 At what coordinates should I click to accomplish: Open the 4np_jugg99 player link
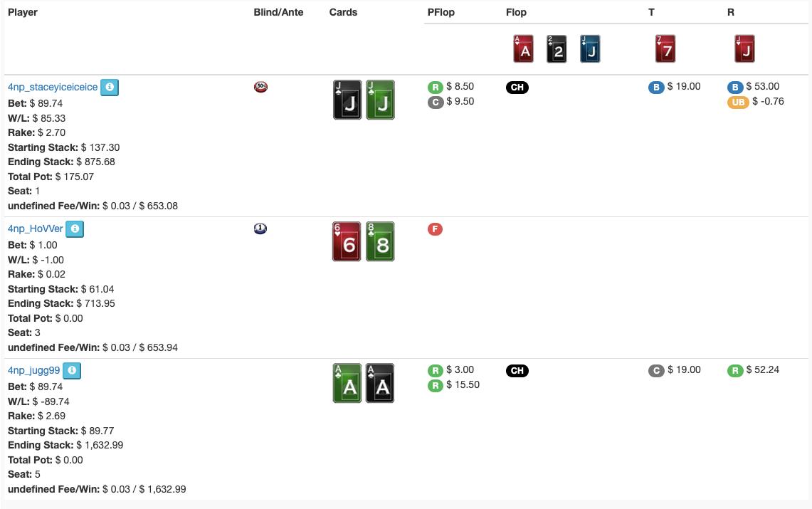tap(34, 371)
